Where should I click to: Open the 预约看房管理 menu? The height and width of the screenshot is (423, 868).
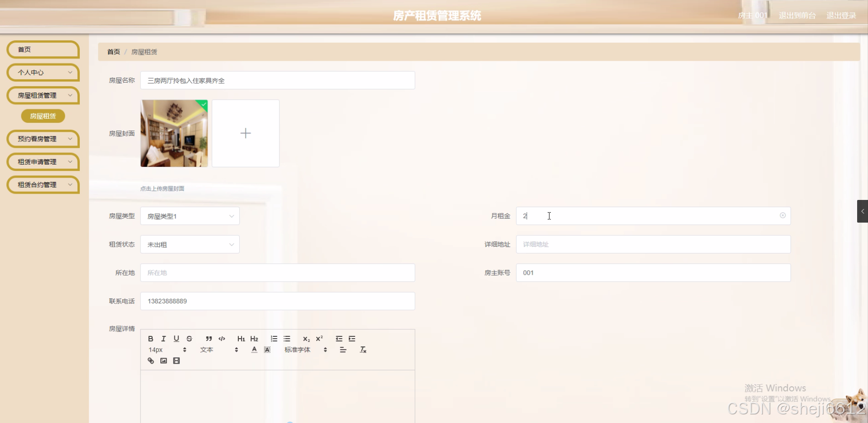[43, 139]
